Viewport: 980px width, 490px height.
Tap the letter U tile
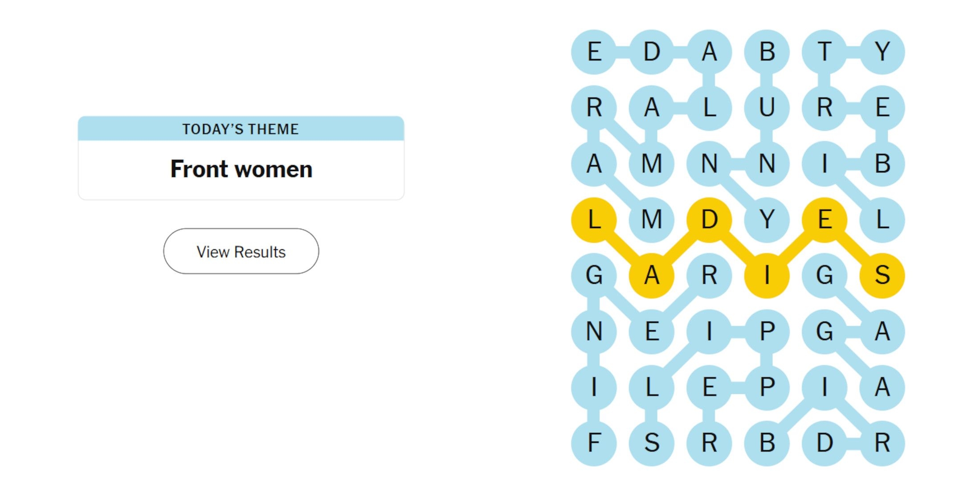pos(767,107)
